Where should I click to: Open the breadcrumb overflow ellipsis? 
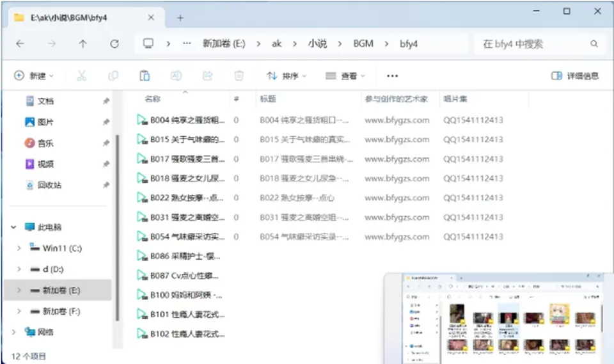point(187,44)
